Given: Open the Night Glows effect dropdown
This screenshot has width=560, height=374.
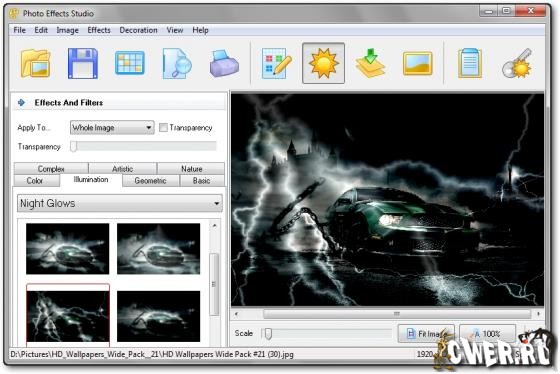Looking at the screenshot, I should coord(120,203).
